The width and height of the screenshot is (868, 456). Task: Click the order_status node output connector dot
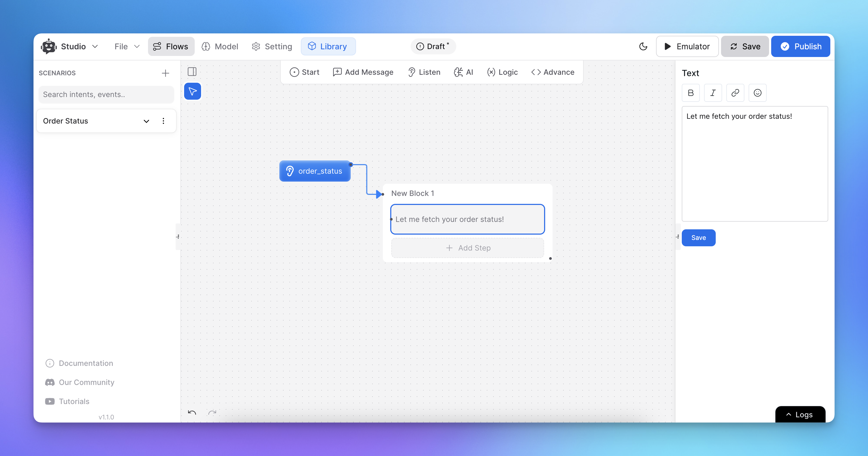(x=351, y=165)
